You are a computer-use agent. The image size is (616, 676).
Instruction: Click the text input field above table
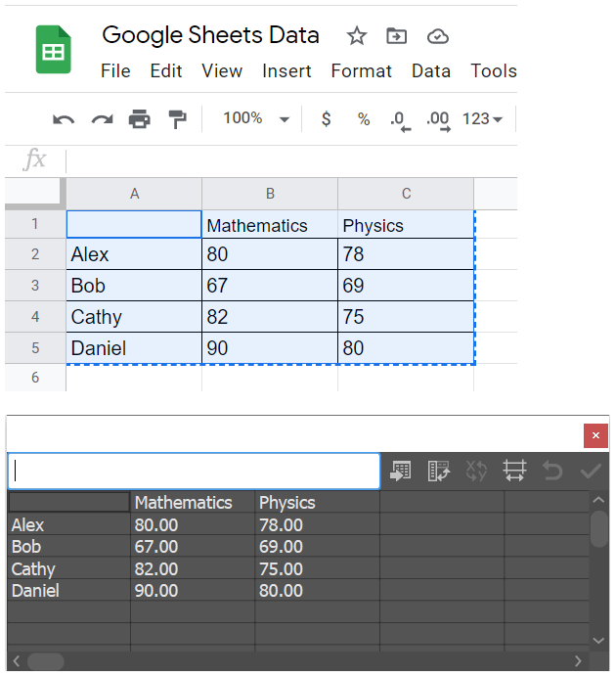click(194, 471)
